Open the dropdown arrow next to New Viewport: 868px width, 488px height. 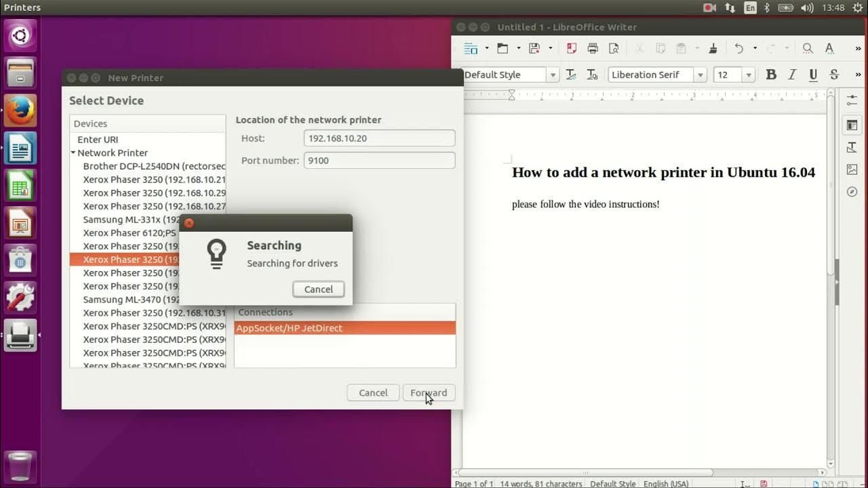pyautogui.click(x=486, y=48)
